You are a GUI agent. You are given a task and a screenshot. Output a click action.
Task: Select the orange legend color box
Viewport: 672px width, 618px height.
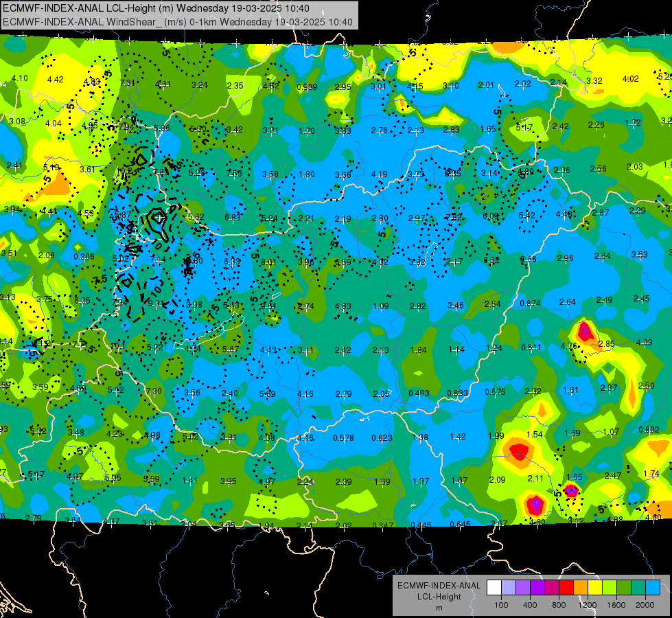tap(581, 587)
